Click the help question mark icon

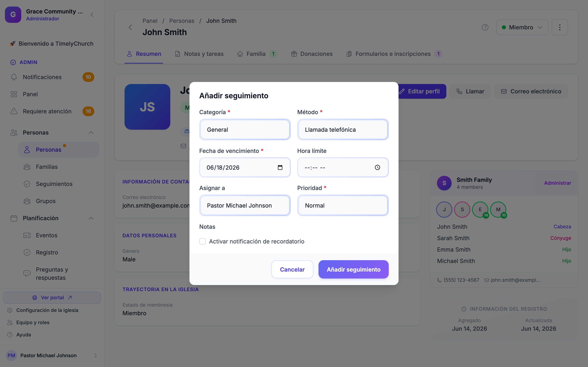coord(485,28)
